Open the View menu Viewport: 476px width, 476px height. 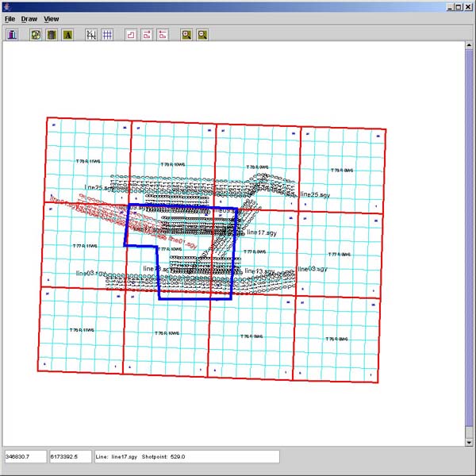[51, 18]
